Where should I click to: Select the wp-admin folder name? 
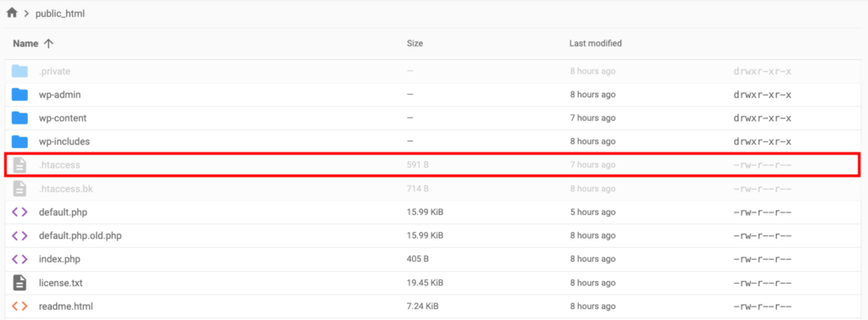(60, 95)
